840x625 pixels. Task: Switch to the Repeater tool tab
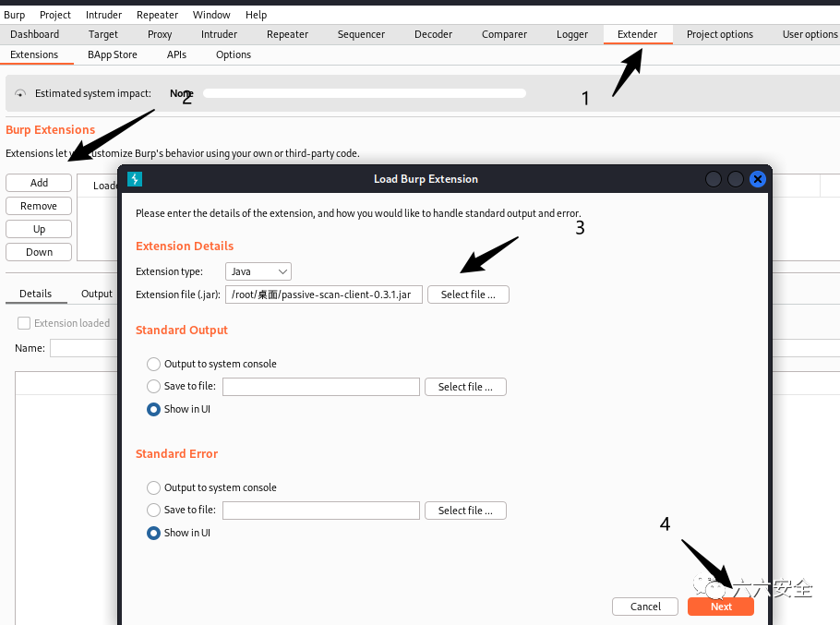pos(288,34)
